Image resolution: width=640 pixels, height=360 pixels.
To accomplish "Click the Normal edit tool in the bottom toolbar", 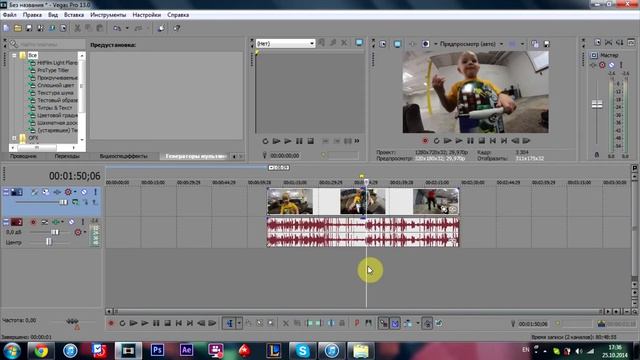I will coord(229,323).
